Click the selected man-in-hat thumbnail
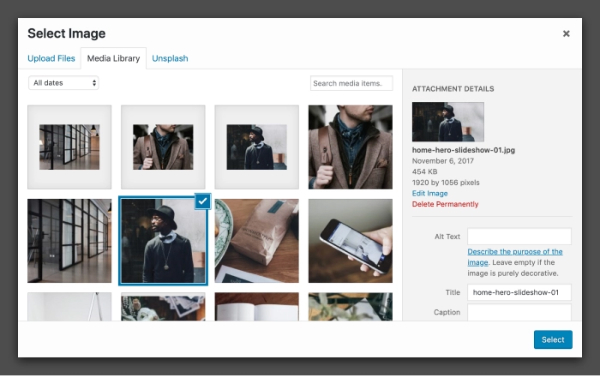 pos(163,241)
